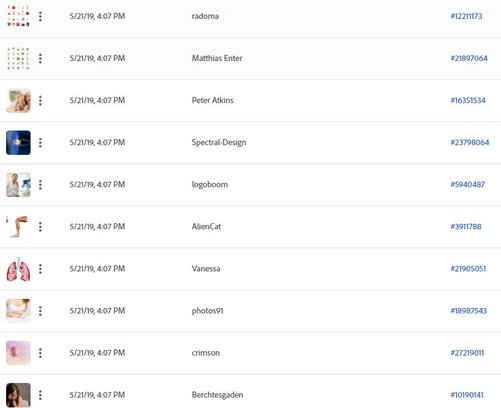
Task: Open the Berchtesgaden portrait thumbnail
Action: tap(18, 395)
